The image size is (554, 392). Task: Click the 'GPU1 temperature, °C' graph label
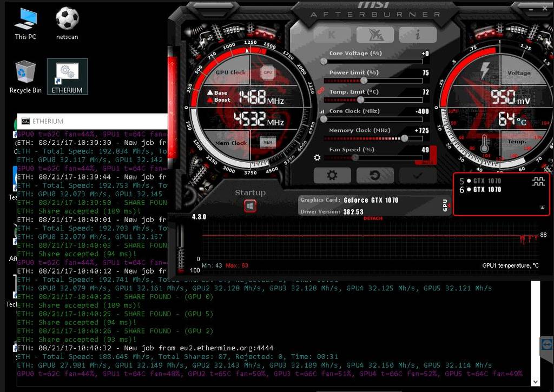click(x=510, y=265)
